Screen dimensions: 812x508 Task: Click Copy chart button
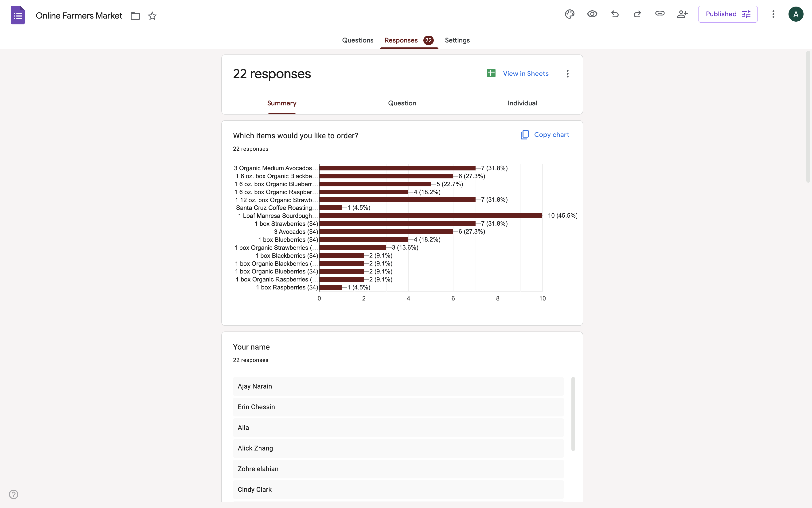click(544, 135)
